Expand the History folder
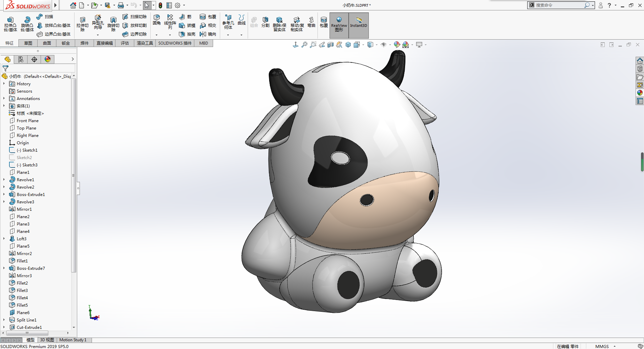 click(4, 84)
